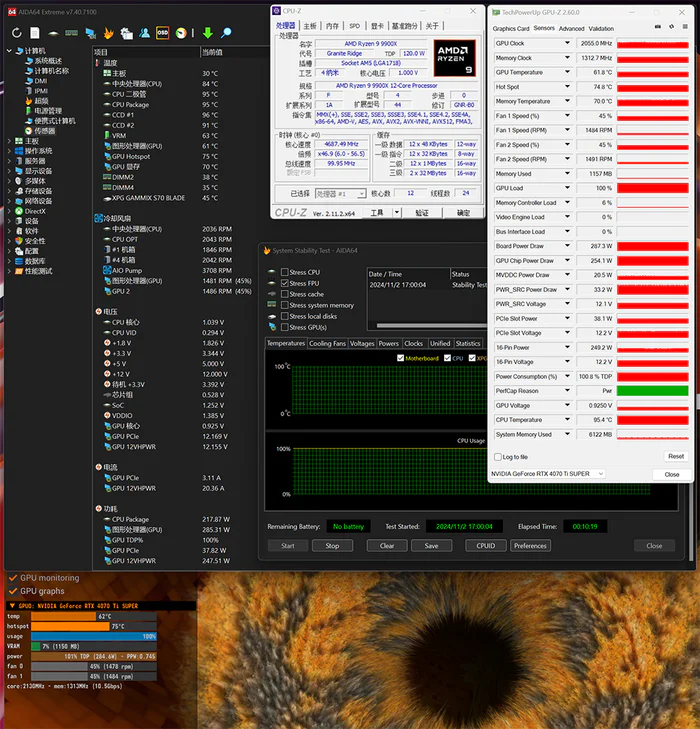Open the GPU Clock sensor dropdown arrow
Screen dimensions: 700x729
click(x=567, y=44)
